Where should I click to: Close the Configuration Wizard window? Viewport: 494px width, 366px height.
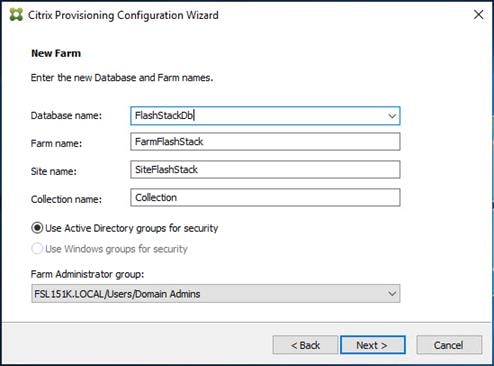click(478, 14)
